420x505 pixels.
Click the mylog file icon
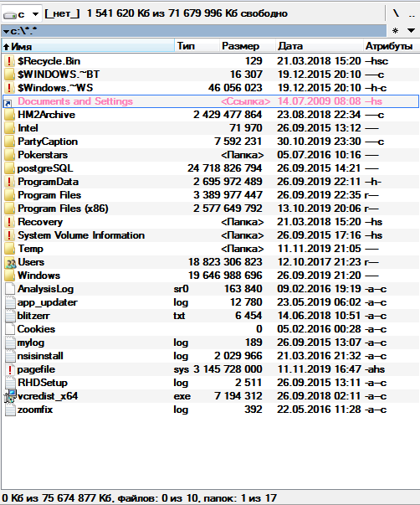(10, 343)
